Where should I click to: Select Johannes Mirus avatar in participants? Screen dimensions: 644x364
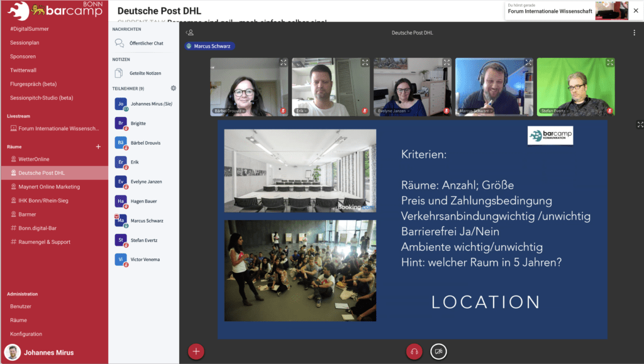click(x=121, y=104)
